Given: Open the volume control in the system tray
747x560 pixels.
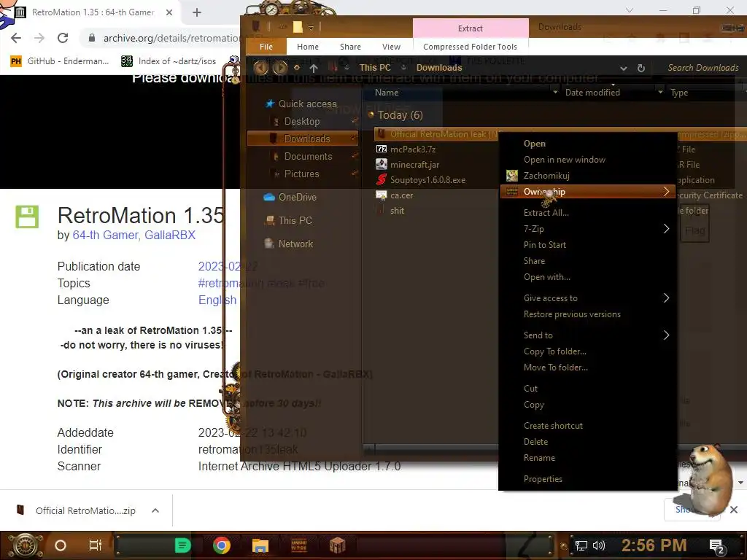Looking at the screenshot, I should click(599, 545).
